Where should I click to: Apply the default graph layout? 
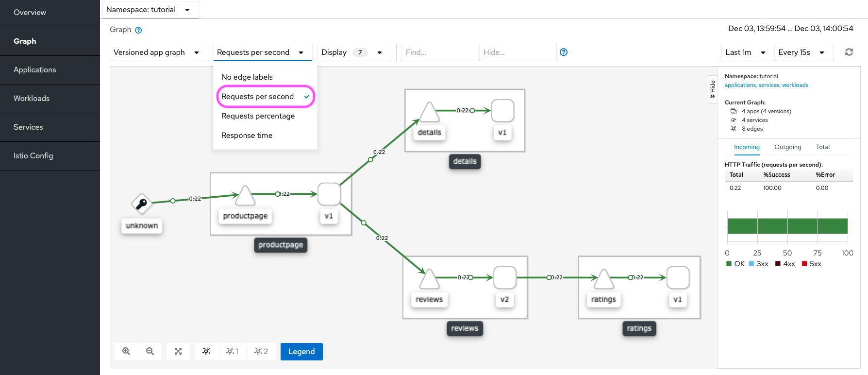pos(206,351)
